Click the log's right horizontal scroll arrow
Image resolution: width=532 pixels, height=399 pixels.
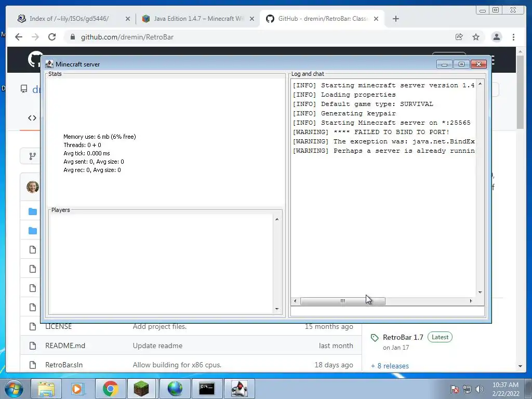[471, 301]
